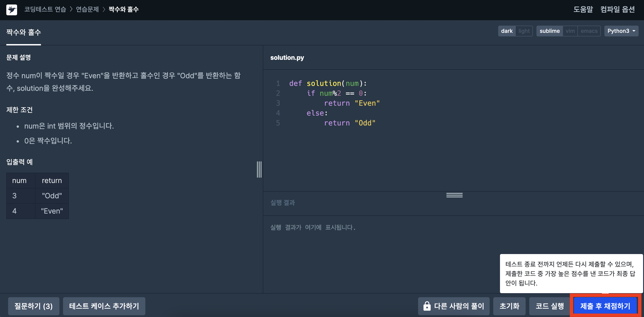Click the "Even" cell in example table

52,211
